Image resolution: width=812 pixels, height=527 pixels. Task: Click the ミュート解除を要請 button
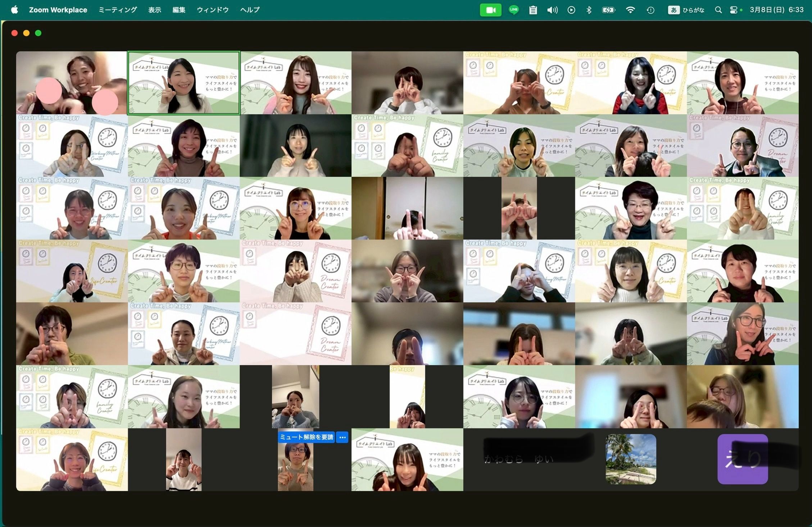click(x=306, y=437)
